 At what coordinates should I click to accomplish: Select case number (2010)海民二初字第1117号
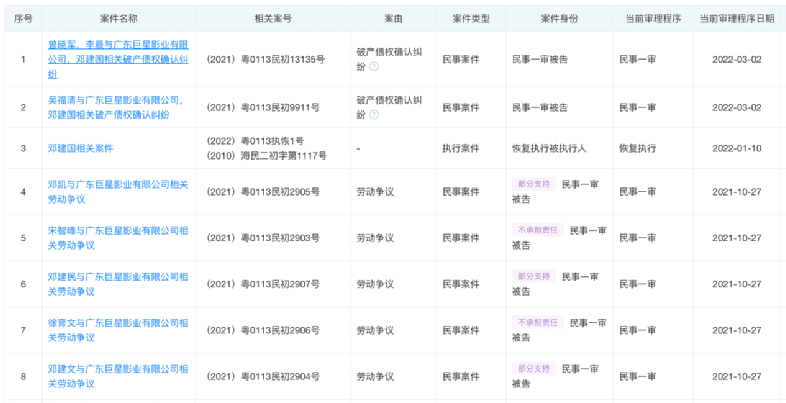point(267,156)
